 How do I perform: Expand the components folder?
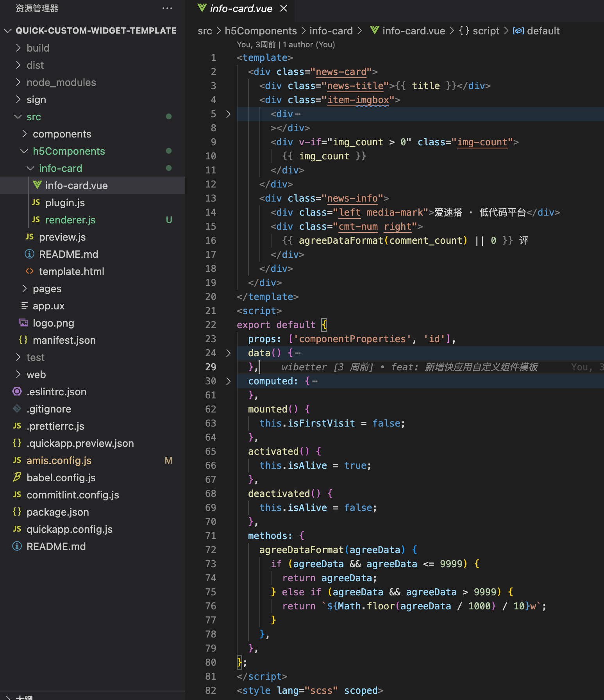[24, 134]
